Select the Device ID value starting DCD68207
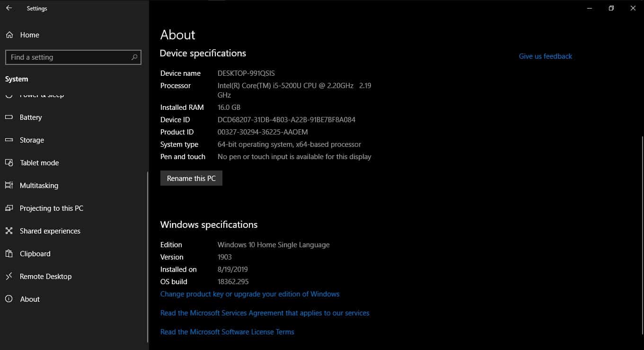The image size is (644, 350). (286, 120)
